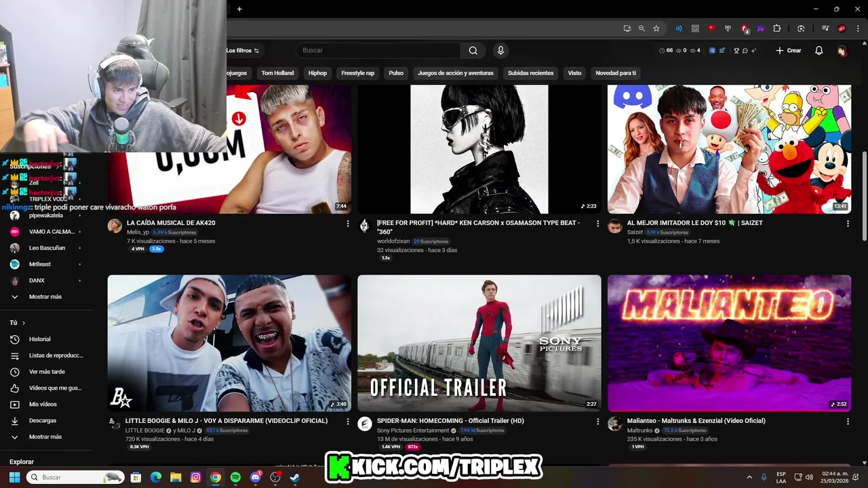Select the Novedad para ti chip

pyautogui.click(x=616, y=73)
